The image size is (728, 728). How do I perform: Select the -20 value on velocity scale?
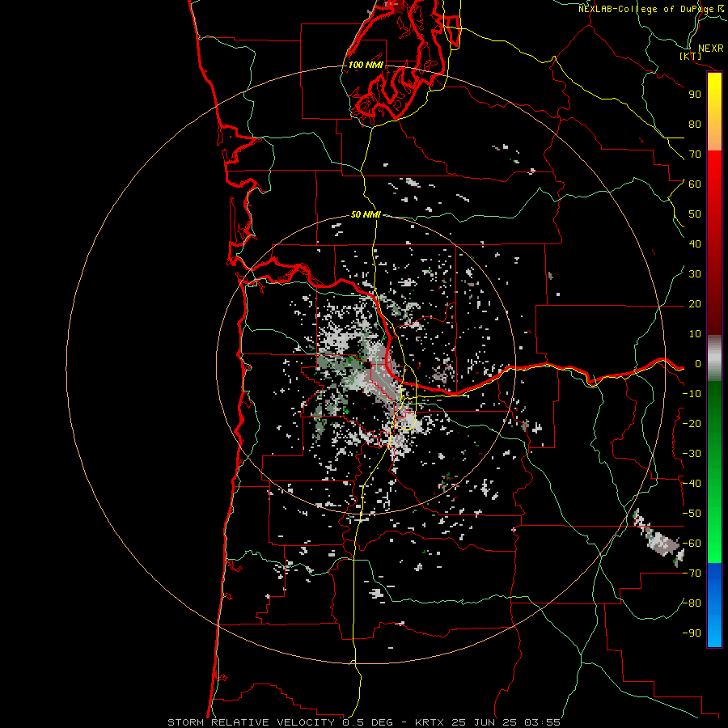point(692,423)
